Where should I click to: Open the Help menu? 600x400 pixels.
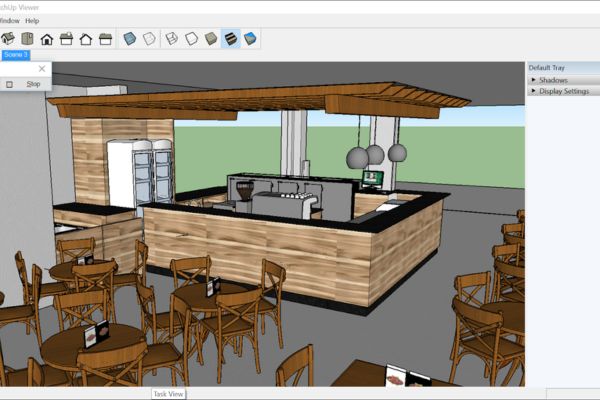(32, 21)
